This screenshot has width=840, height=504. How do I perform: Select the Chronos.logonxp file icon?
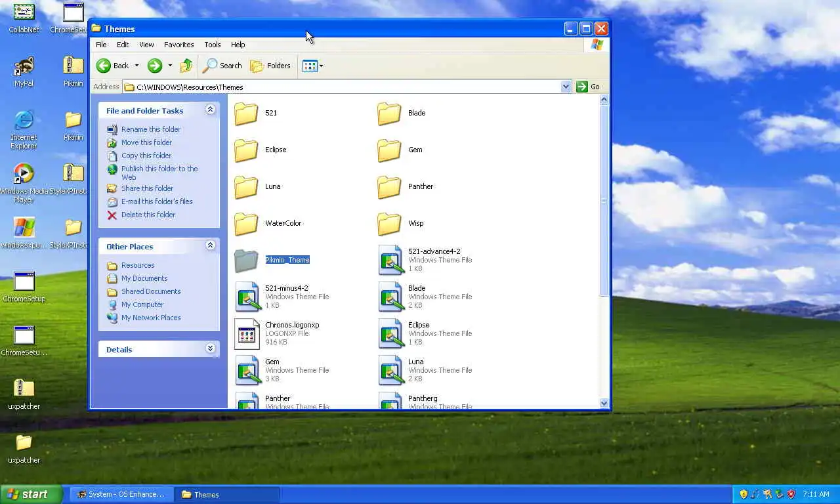coord(247,334)
